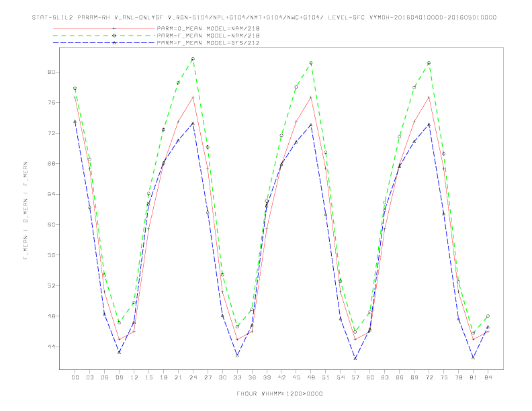532x411 pixels.
Task: Click the x-axis title FHOUR VHHMM:1200>0000
Action: [279, 394]
